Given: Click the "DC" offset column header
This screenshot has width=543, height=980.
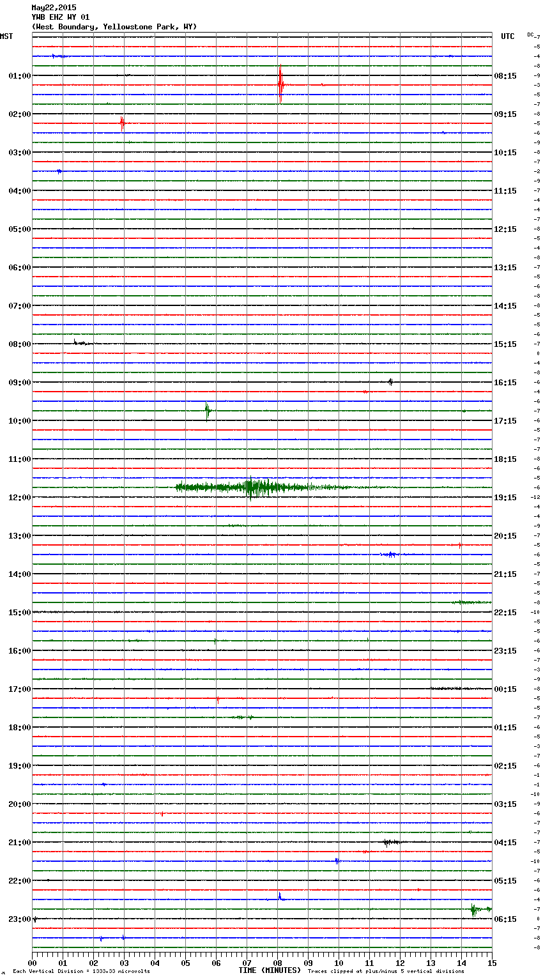Looking at the screenshot, I should [x=530, y=34].
